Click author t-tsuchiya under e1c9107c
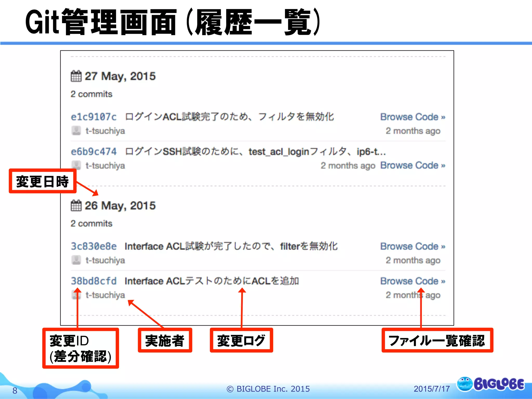Viewport: 532px width, 399px height. point(105,131)
